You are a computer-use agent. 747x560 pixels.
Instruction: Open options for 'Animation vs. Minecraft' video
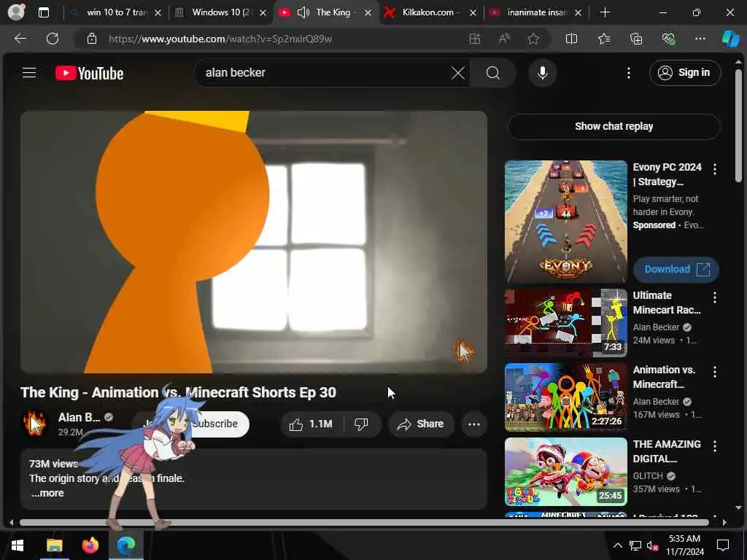point(714,371)
